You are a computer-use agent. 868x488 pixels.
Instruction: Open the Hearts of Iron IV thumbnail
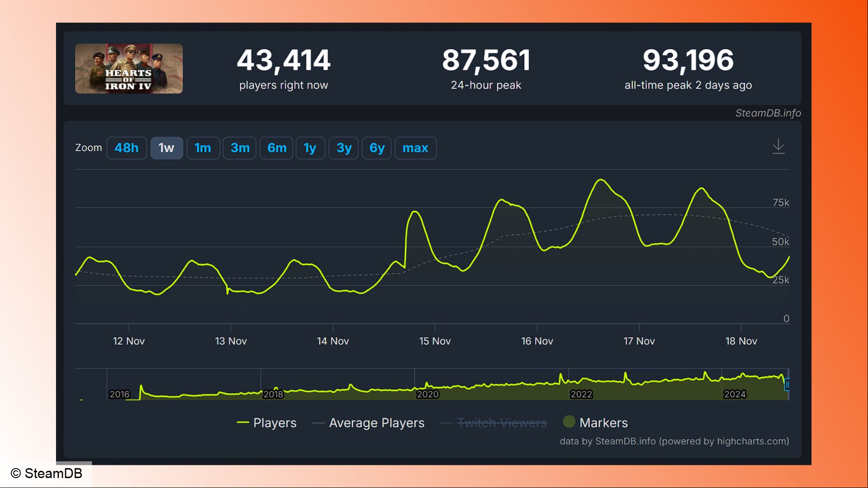coord(129,69)
